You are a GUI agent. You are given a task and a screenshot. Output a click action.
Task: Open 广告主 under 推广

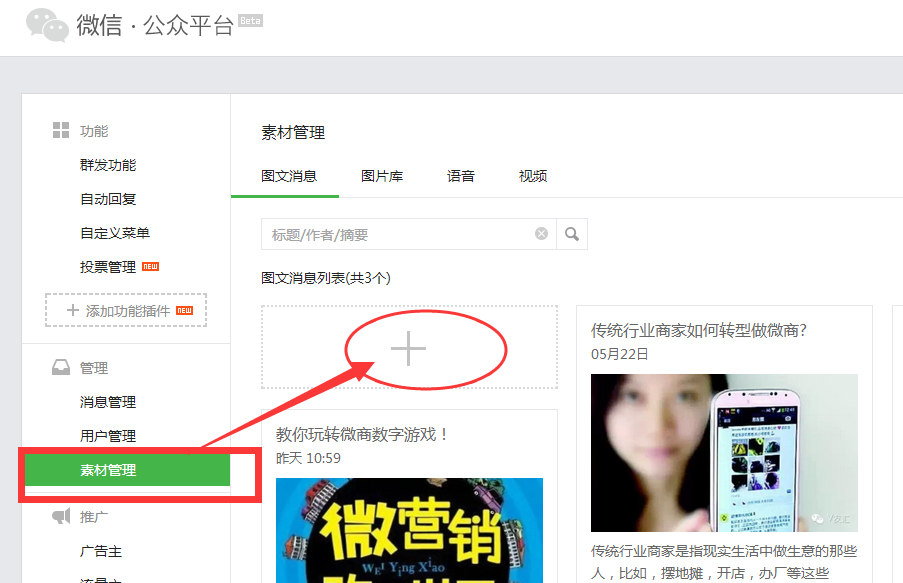tap(101, 551)
